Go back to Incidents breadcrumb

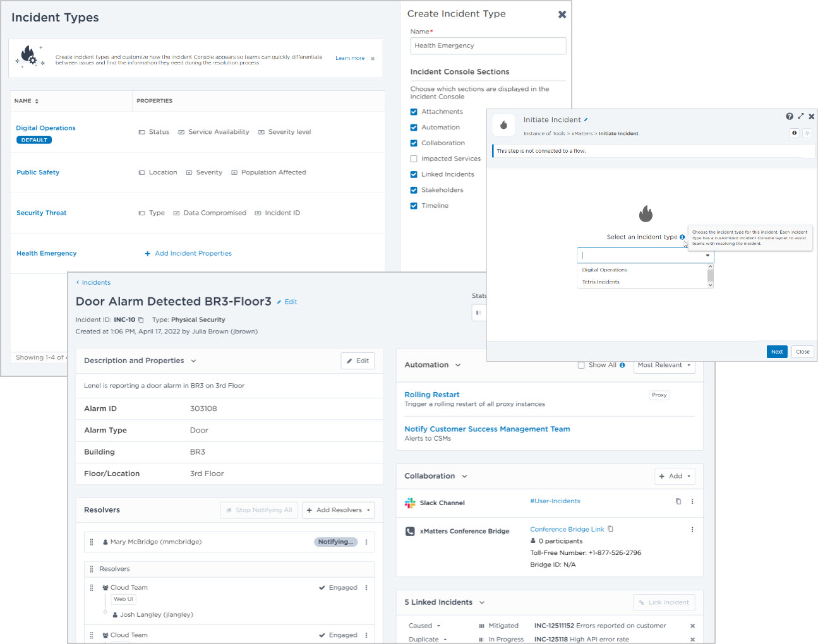[93, 282]
